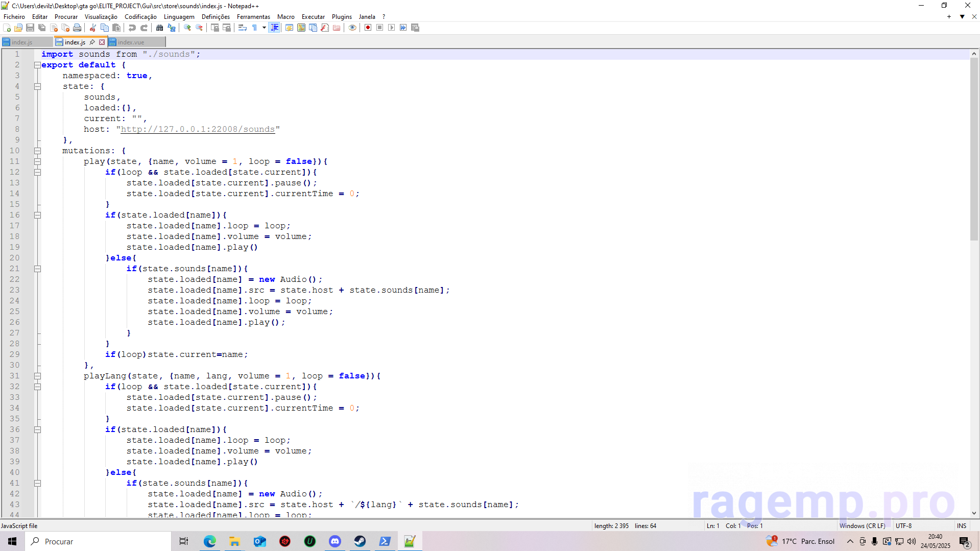Cut selection with the scissors icon
980x551 pixels.
point(93,28)
